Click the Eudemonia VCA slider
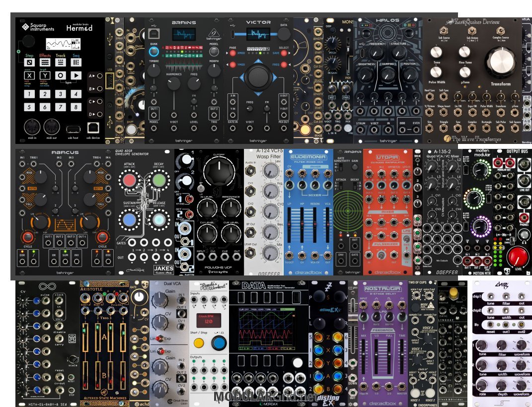The width and height of the screenshot is (532, 407). pos(327,225)
